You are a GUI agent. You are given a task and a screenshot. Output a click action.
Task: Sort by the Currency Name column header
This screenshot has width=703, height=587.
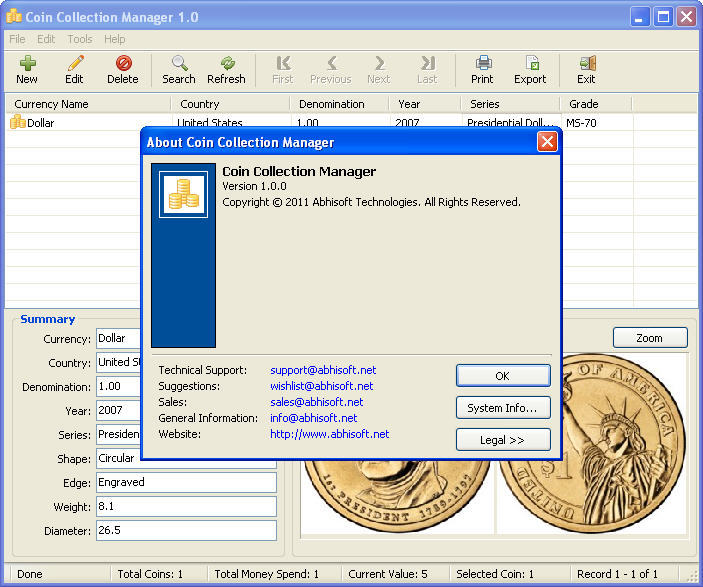coord(88,104)
